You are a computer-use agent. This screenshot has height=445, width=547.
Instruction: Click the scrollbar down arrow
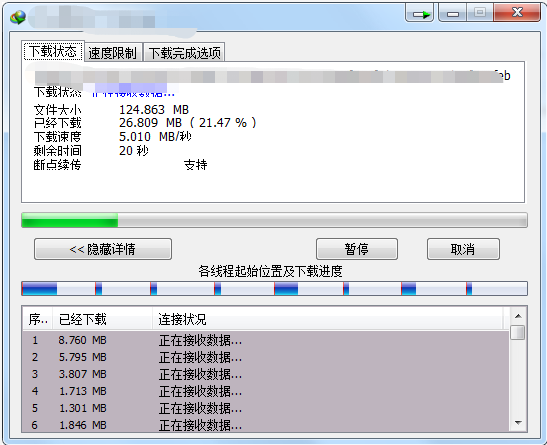[x=518, y=423]
